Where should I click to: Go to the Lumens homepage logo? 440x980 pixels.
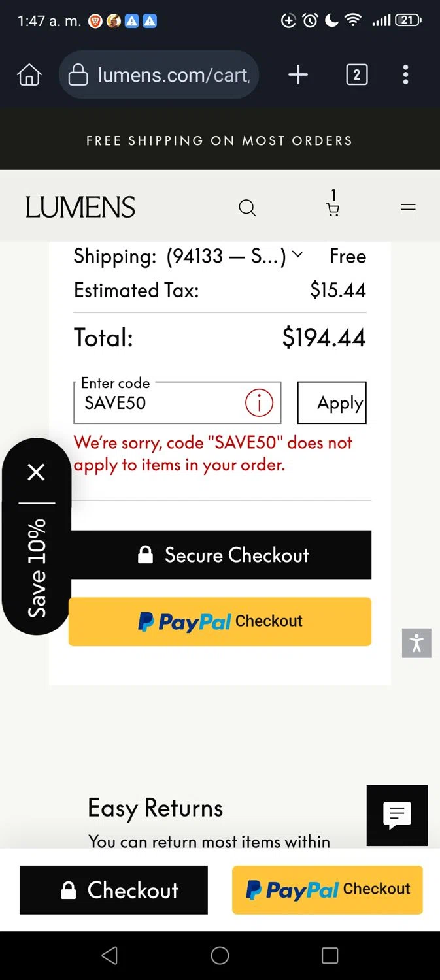[x=80, y=208]
